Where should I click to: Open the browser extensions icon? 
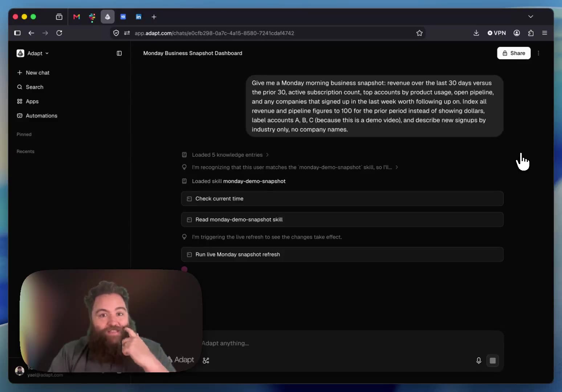point(531,33)
